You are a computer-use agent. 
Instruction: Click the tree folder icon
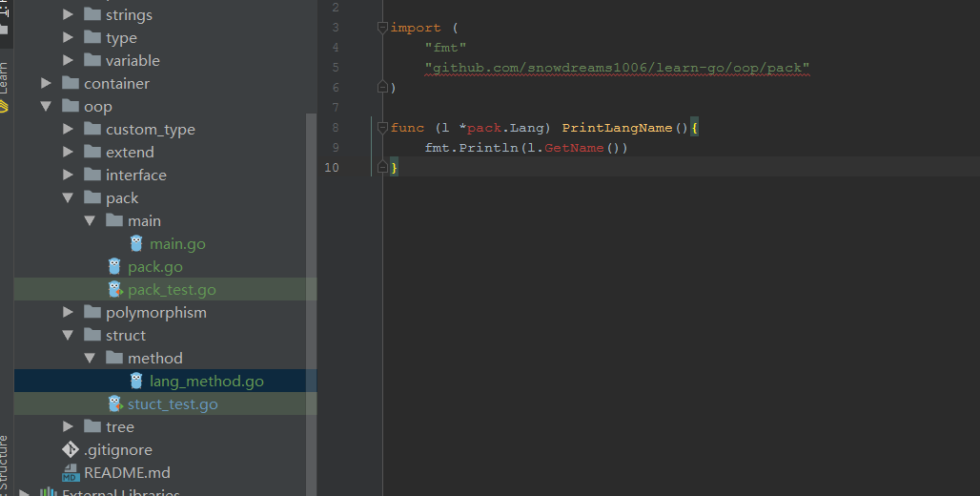pyautogui.click(x=92, y=426)
